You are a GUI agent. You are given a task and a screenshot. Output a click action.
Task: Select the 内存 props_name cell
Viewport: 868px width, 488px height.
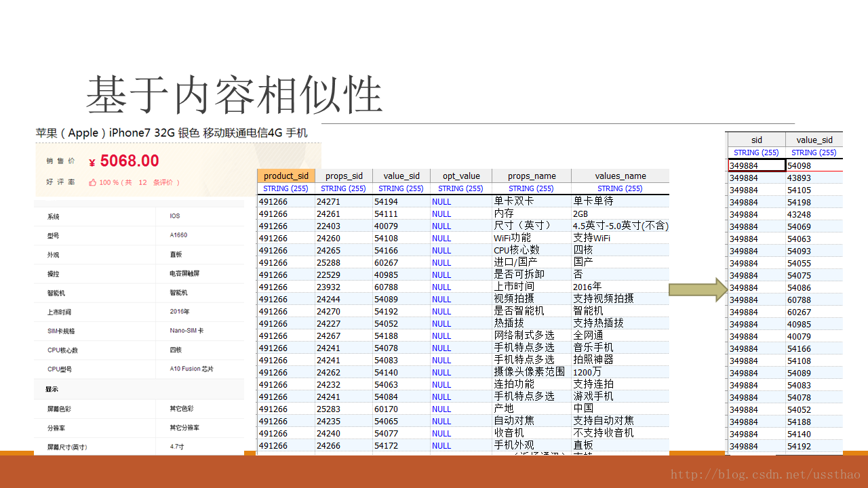532,213
